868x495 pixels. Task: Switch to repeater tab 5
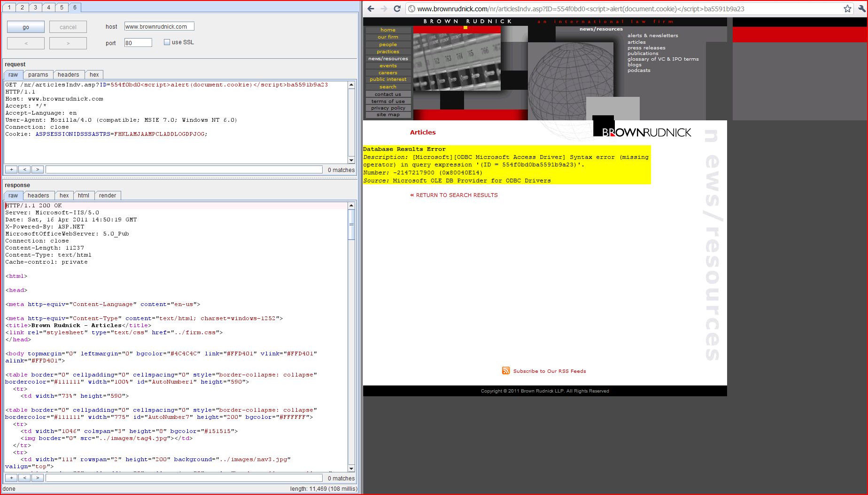point(62,7)
